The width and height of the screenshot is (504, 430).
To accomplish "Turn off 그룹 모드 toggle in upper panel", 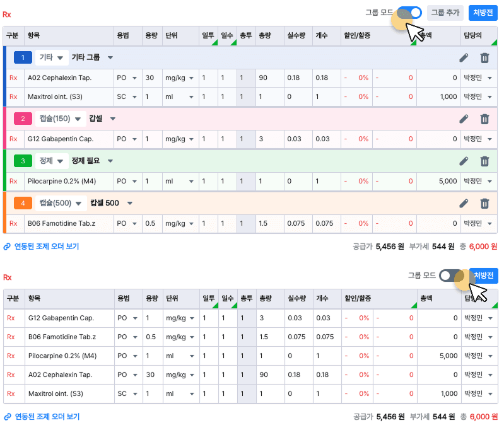I will coord(409,13).
